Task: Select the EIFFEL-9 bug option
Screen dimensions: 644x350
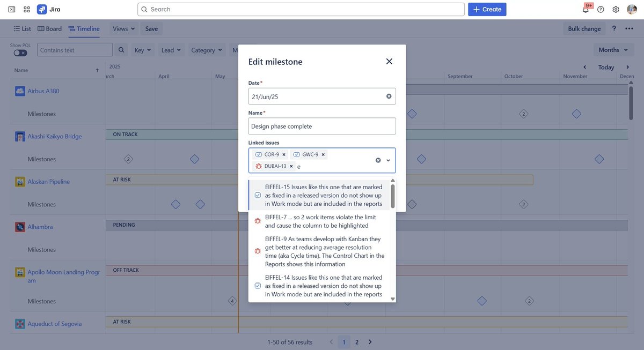Action: pos(319,251)
